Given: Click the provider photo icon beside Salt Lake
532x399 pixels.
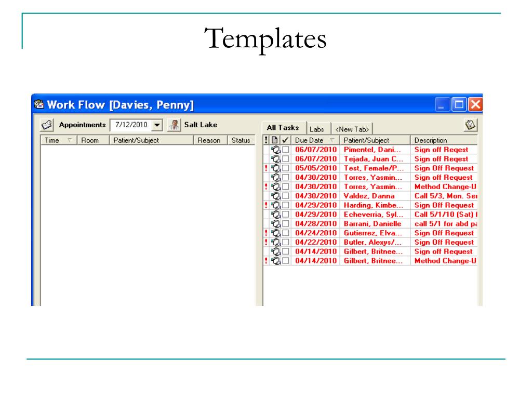Looking at the screenshot, I should (x=174, y=125).
